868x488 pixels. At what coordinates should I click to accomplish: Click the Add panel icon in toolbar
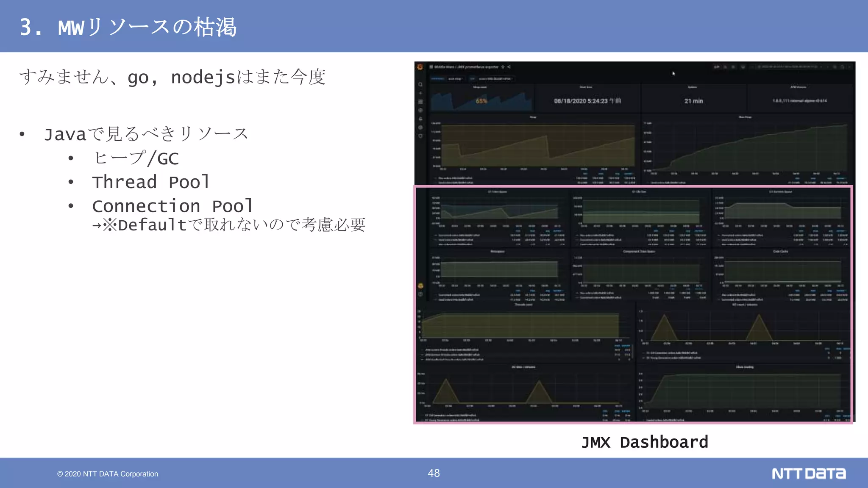[x=717, y=67]
